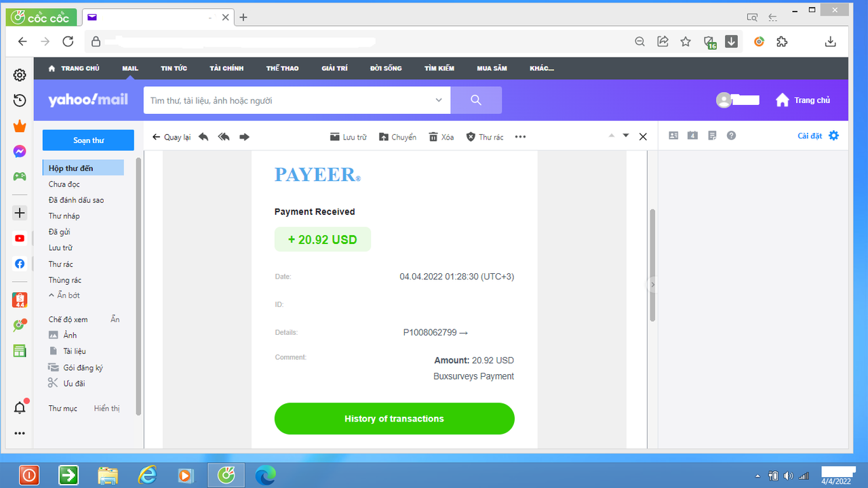The height and width of the screenshot is (488, 868).
Task: Collapse right panel side arrow
Action: click(x=652, y=285)
